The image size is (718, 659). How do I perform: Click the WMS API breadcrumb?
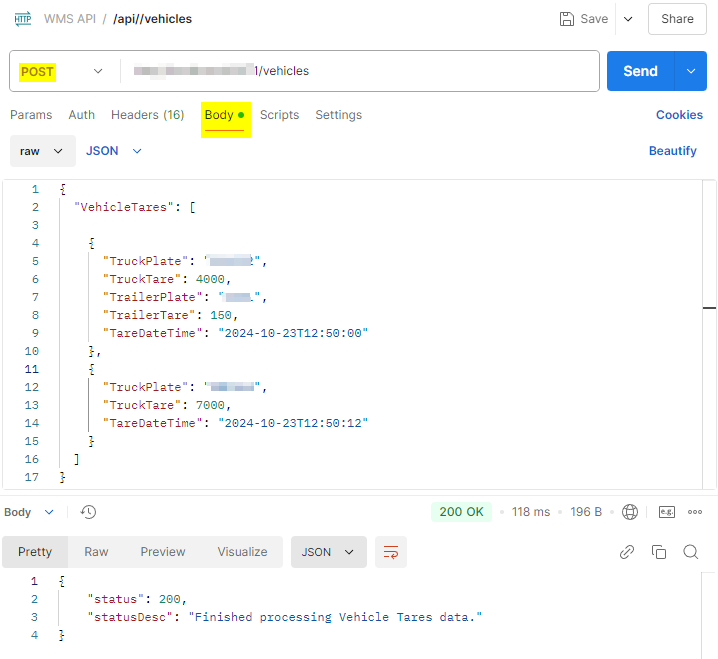pyautogui.click(x=70, y=19)
